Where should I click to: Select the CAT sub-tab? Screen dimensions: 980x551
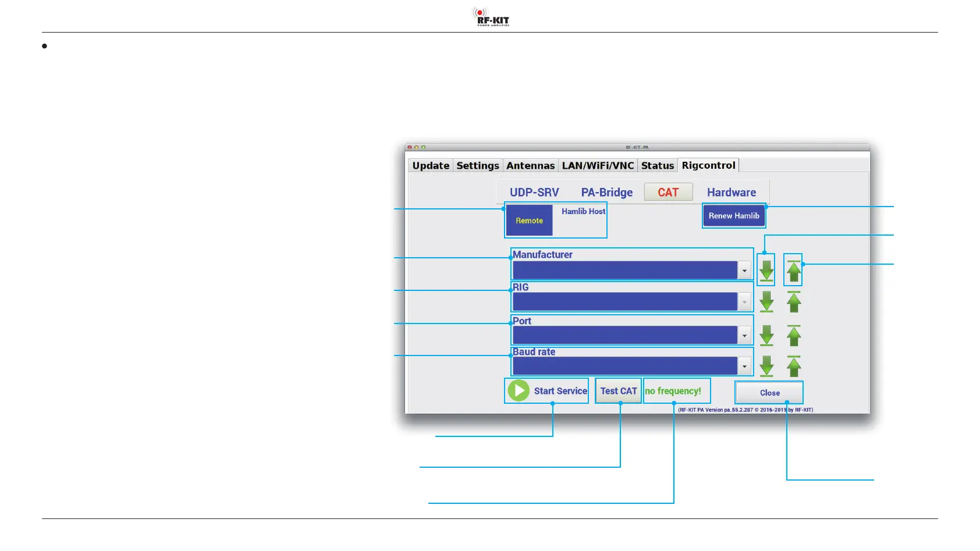(668, 192)
